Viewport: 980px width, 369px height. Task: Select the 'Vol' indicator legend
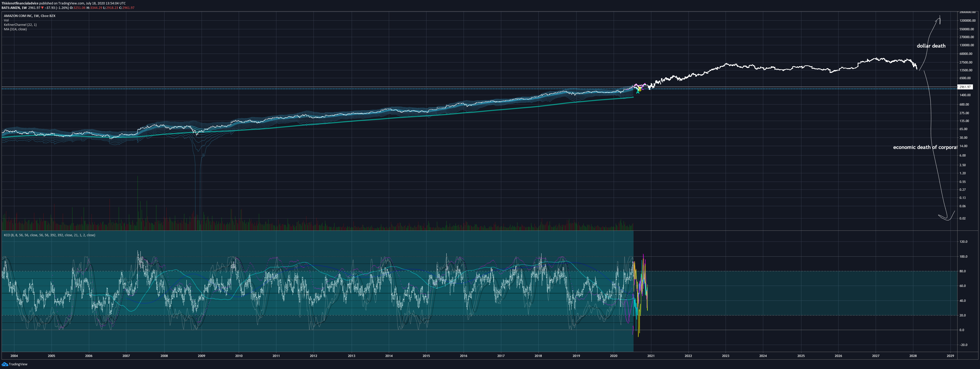[x=6, y=20]
